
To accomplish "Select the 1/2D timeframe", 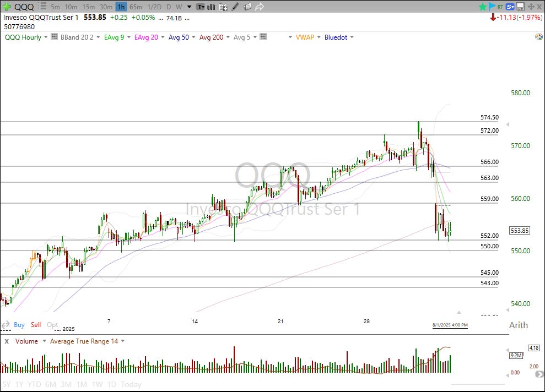I will point(154,7).
